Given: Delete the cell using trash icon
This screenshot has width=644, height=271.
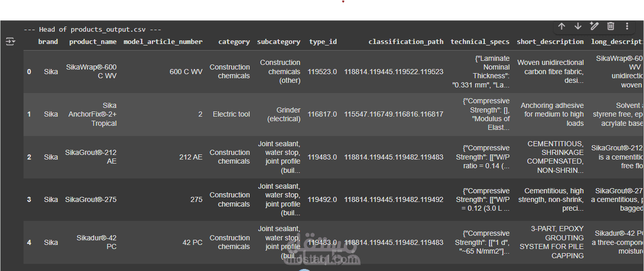Looking at the screenshot, I should tap(611, 26).
